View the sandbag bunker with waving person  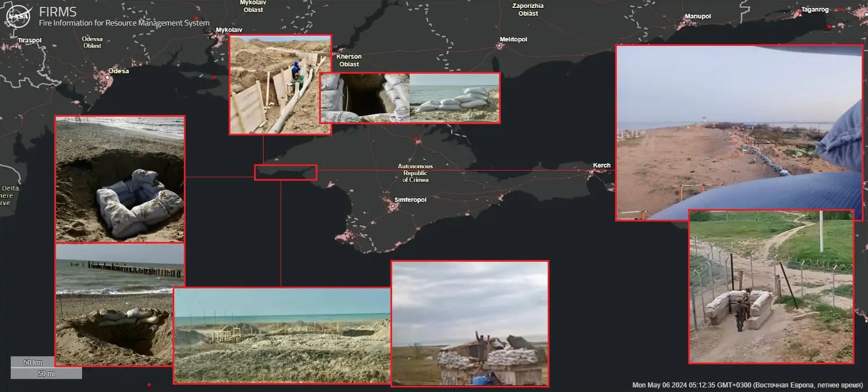click(470, 323)
